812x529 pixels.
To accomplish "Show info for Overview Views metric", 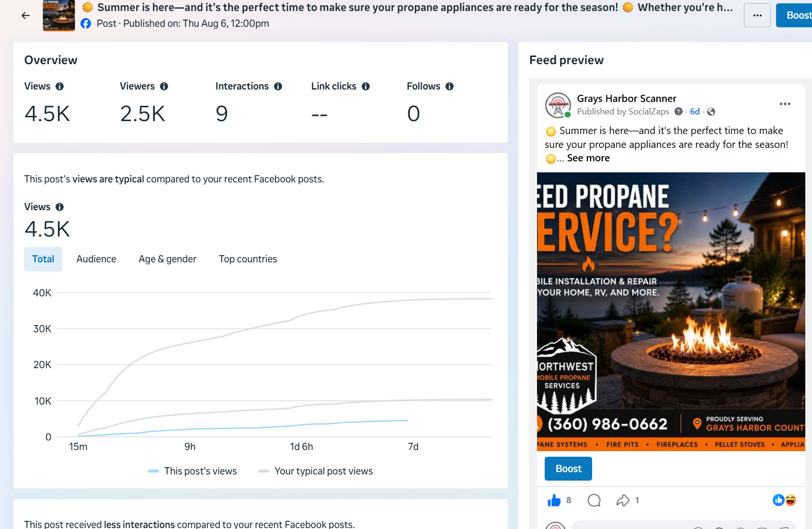I will tap(59, 86).
